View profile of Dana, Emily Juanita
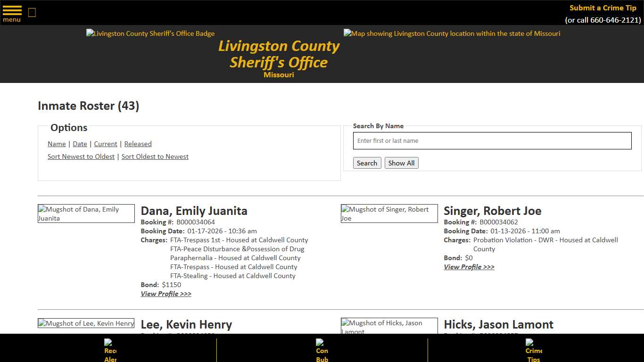This screenshot has width=644, height=362. (x=166, y=294)
